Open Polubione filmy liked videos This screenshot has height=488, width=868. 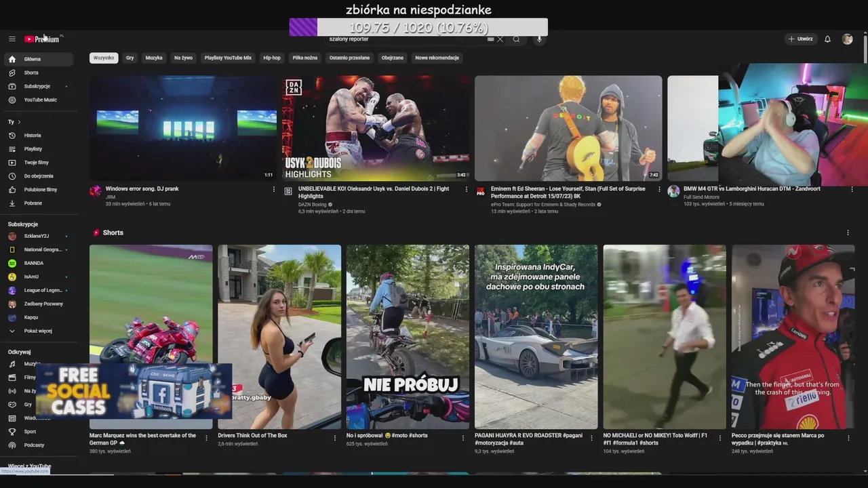(x=39, y=190)
